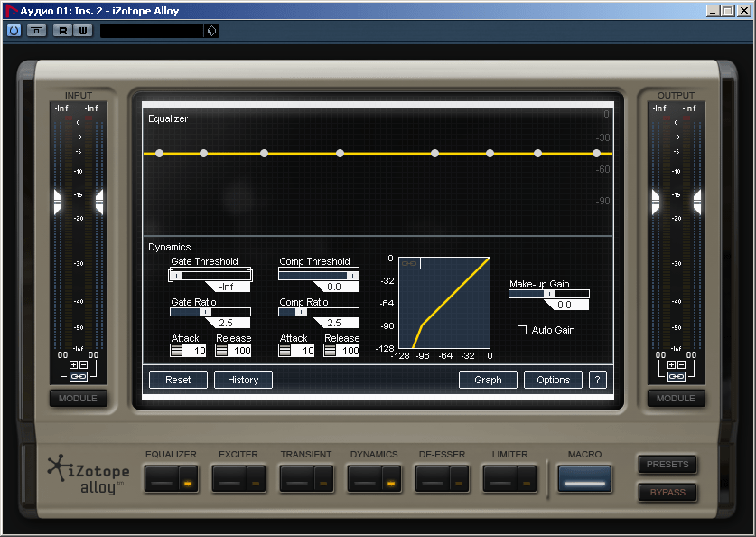Viewport: 756px width, 537px height.
Task: Toggle the Limiter module on
Action: tap(527, 479)
